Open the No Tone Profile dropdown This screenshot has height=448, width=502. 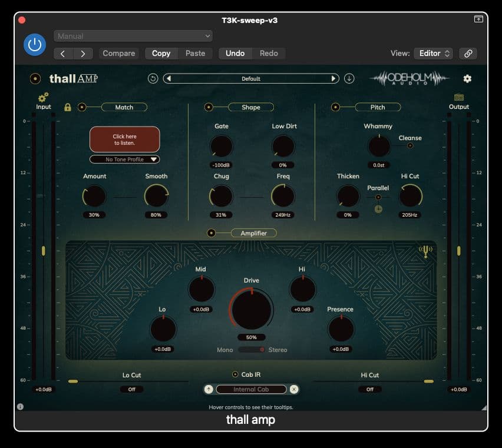pos(124,160)
